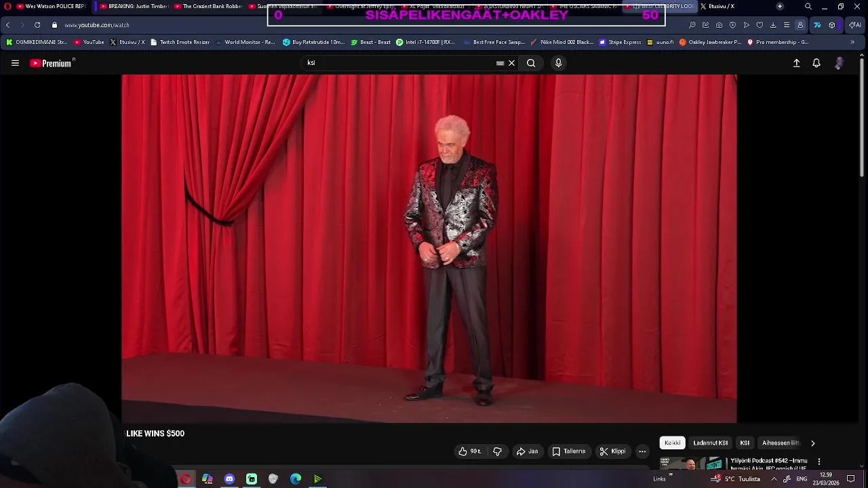Show next filter chips with arrow
This screenshot has width=868, height=488.
click(812, 443)
